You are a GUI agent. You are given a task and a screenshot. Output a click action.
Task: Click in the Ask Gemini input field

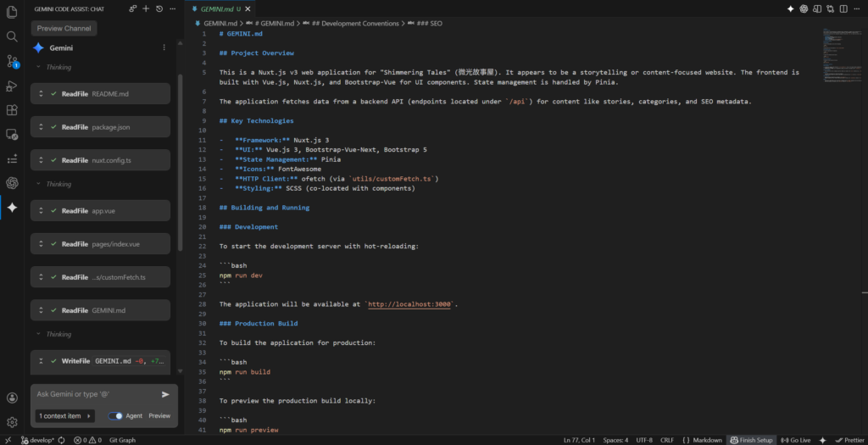pyautogui.click(x=93, y=394)
